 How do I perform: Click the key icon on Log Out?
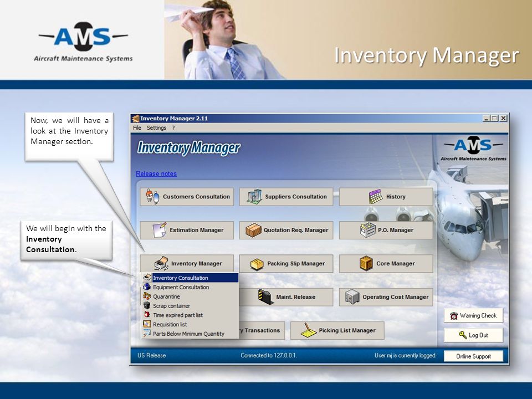[x=463, y=335]
